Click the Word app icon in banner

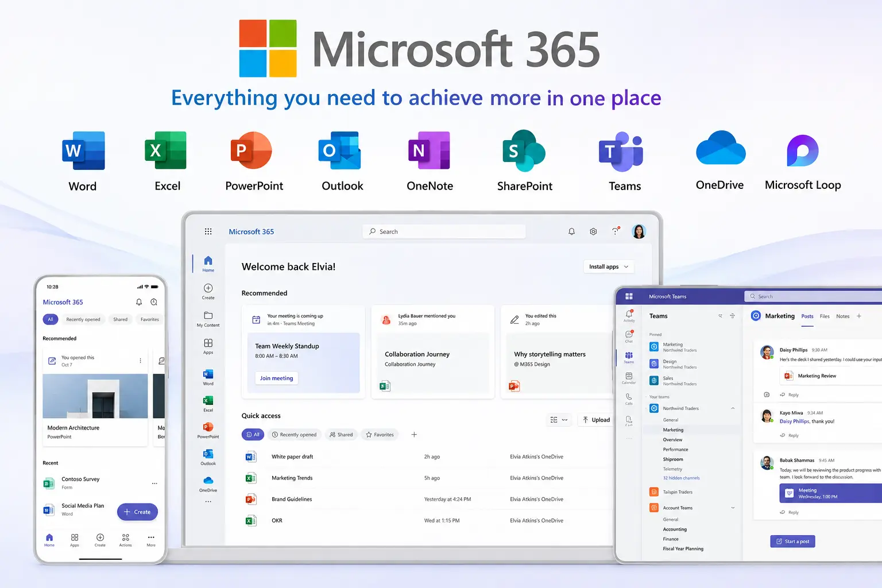83,150
